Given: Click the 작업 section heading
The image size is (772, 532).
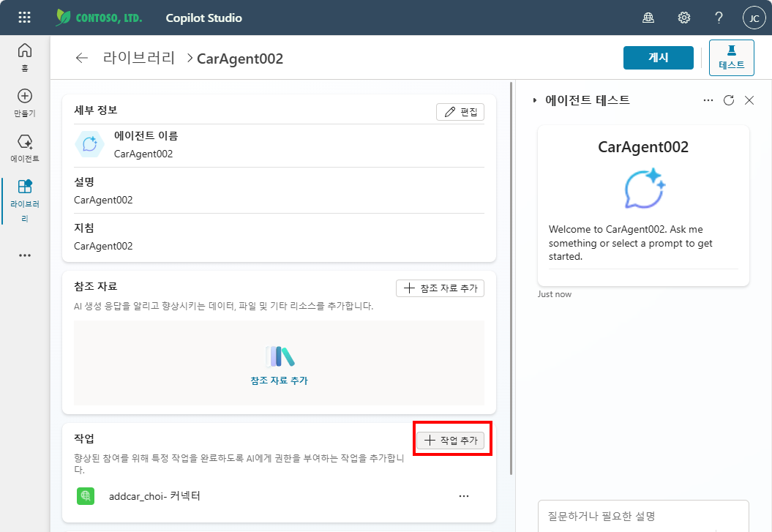Looking at the screenshot, I should pos(84,438).
